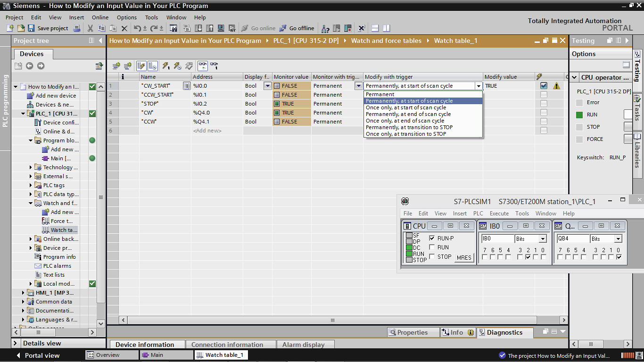Toggle bit 2 checkbox in IB0 window

pyautogui.click(x=528, y=257)
